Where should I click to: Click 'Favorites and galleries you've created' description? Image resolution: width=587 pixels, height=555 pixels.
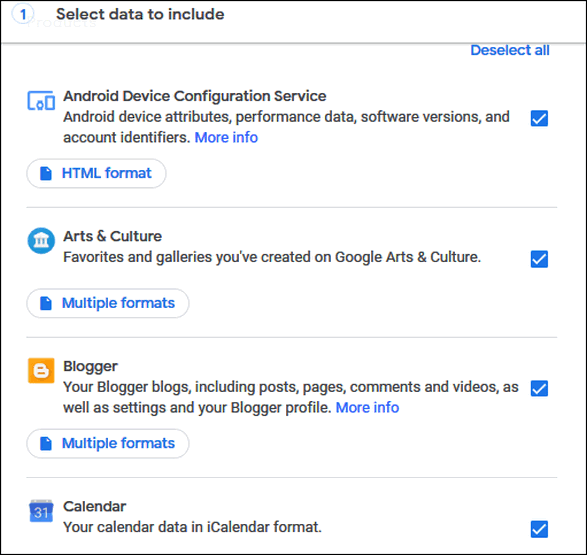pos(272,257)
